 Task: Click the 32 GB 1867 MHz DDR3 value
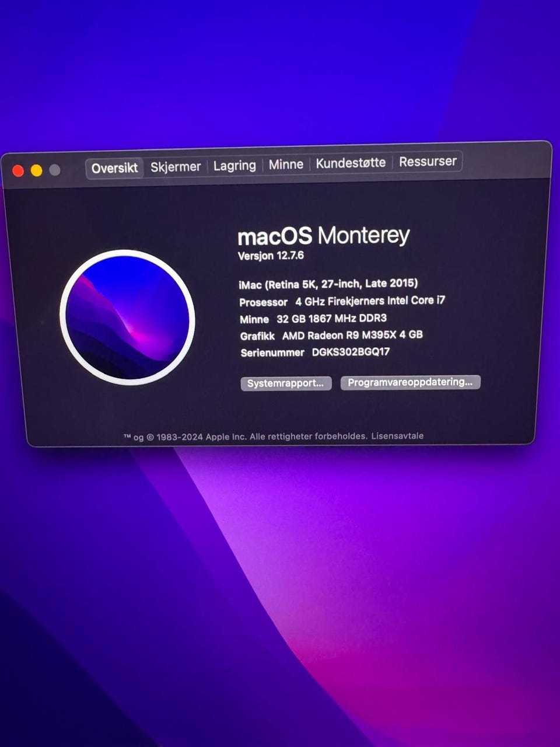click(331, 319)
